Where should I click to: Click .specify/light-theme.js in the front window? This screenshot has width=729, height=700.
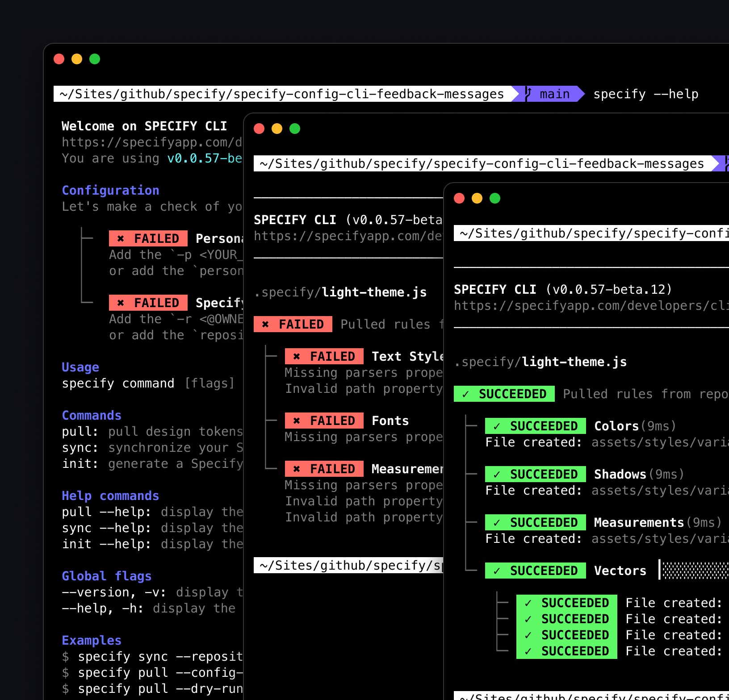[540, 362]
